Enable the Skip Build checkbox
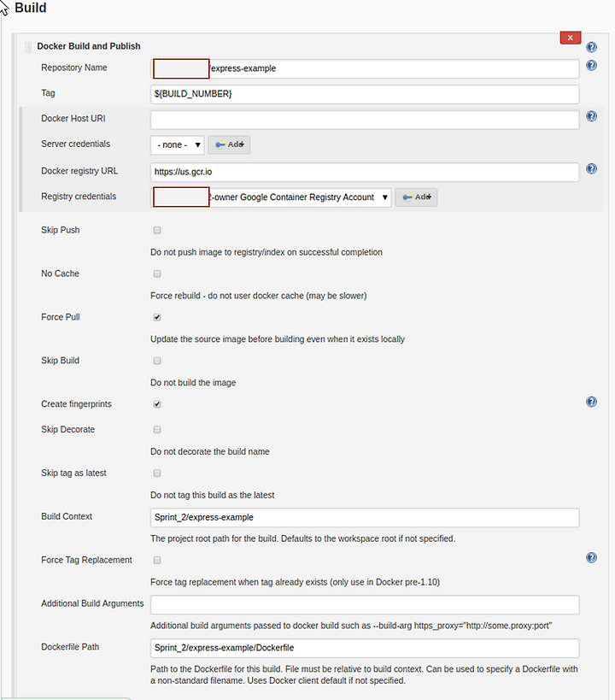 (157, 361)
